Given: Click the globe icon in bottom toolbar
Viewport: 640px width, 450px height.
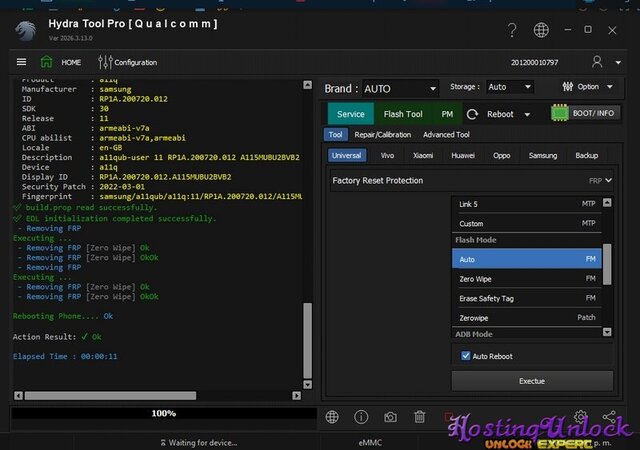Looking at the screenshot, I should coord(332,416).
